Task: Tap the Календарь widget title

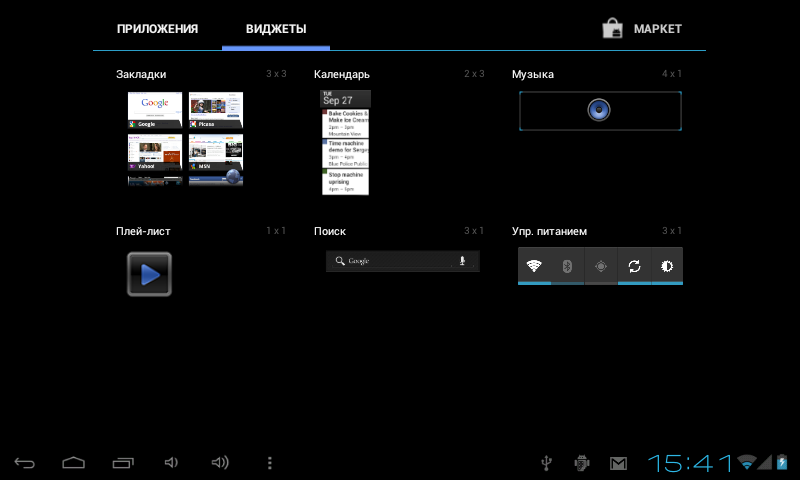Action: [342, 74]
